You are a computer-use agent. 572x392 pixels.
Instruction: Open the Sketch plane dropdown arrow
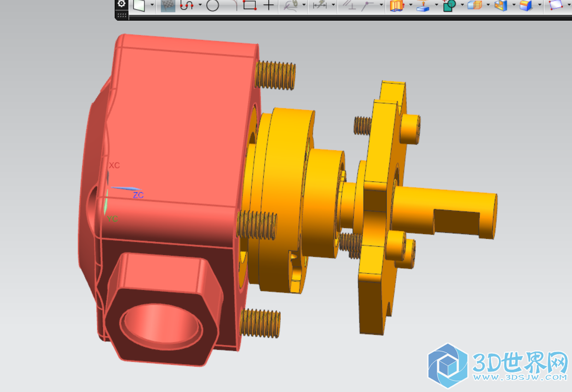(152, 5)
